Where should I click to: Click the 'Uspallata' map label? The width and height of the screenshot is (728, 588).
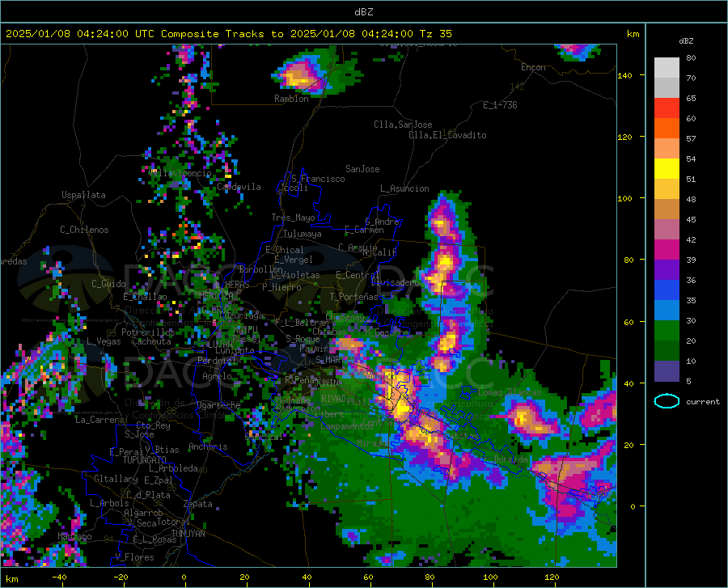point(83,195)
